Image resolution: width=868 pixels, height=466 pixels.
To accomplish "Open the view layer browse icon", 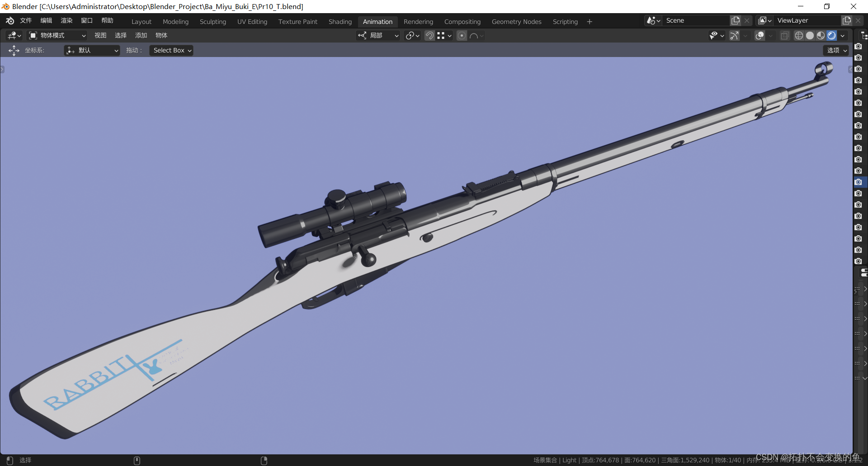I will [765, 20].
